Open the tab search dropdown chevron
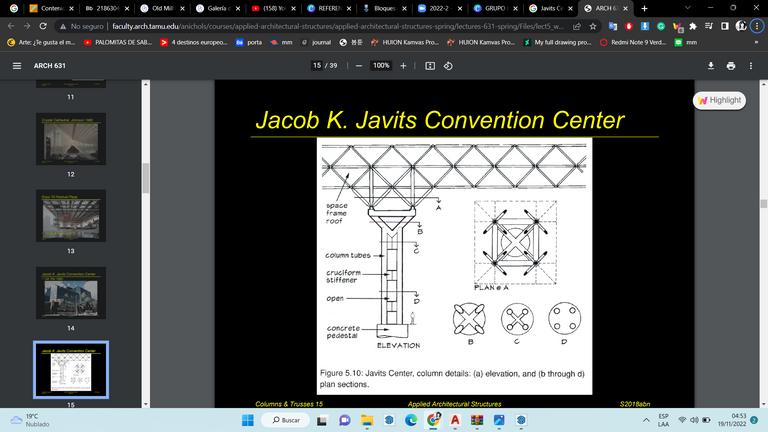768x432 pixels. point(688,8)
